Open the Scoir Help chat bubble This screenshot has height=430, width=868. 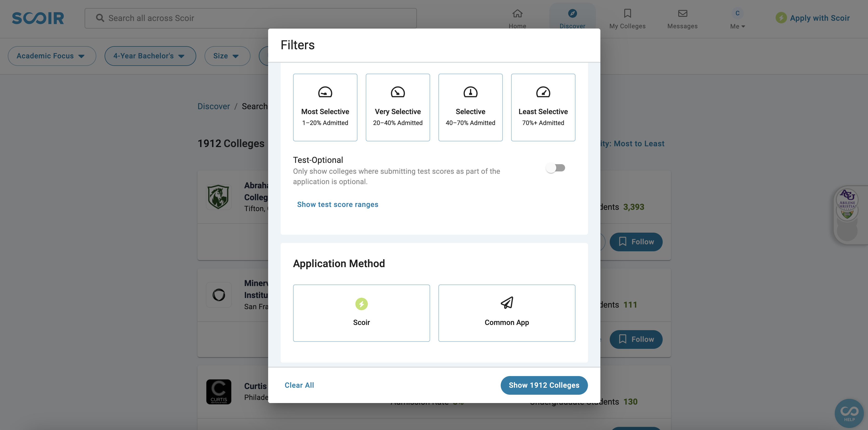(x=849, y=413)
